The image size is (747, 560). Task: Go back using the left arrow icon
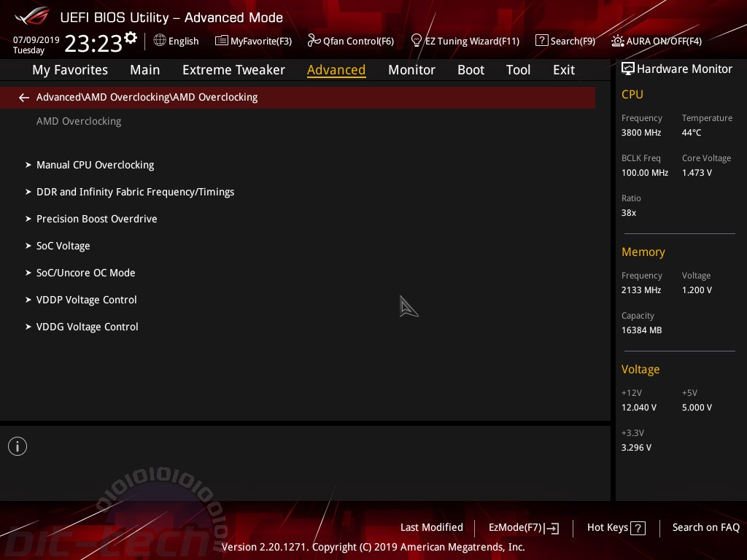click(24, 98)
